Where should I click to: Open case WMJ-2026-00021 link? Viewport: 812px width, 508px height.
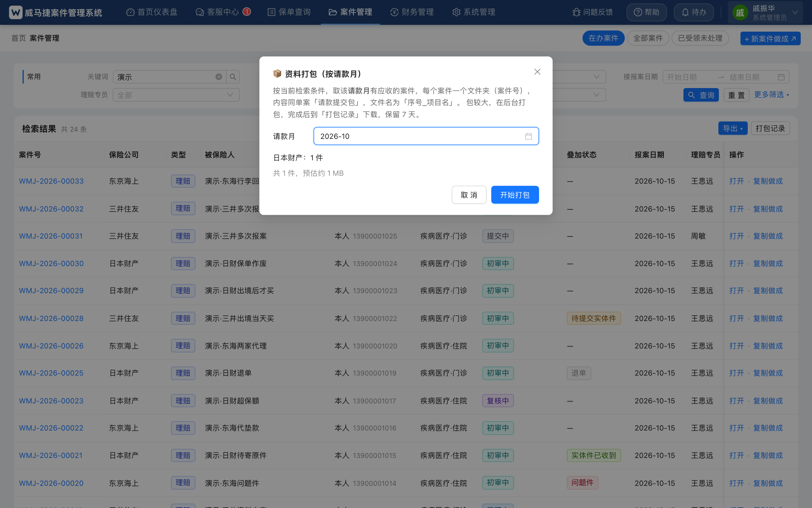(50, 455)
